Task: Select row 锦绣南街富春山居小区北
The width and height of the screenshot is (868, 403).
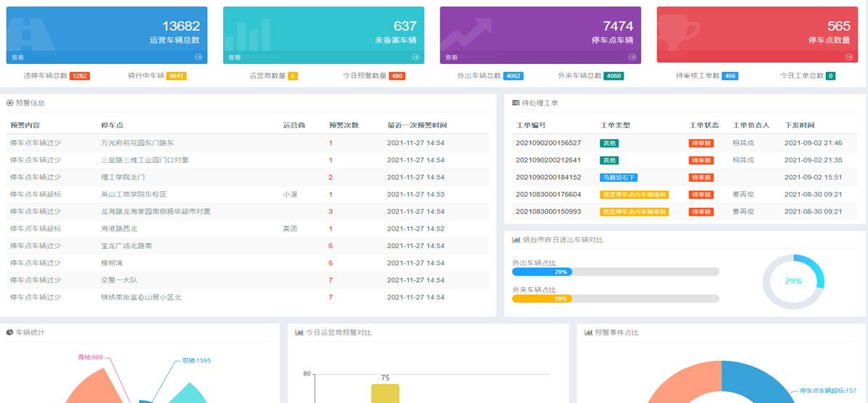Action: 247,298
